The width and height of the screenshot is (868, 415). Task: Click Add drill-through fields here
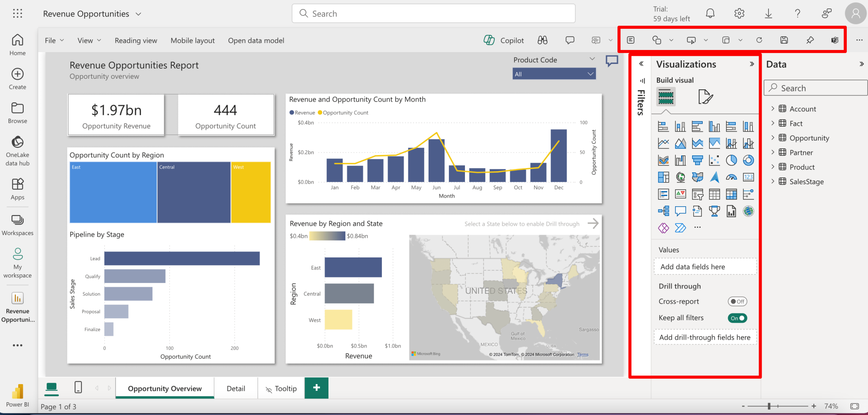click(x=705, y=337)
